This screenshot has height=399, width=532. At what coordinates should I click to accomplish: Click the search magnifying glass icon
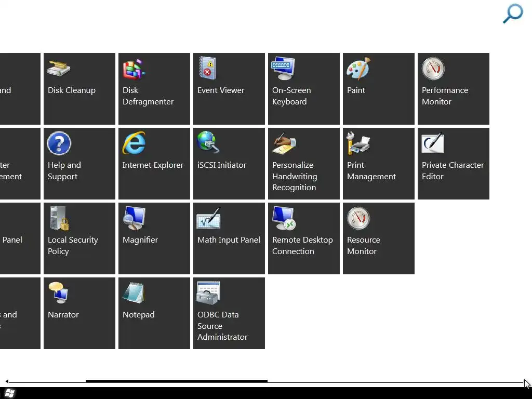(513, 14)
